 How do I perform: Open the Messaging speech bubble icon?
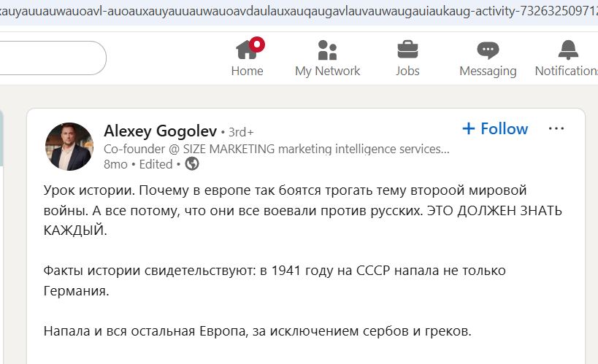coord(488,50)
